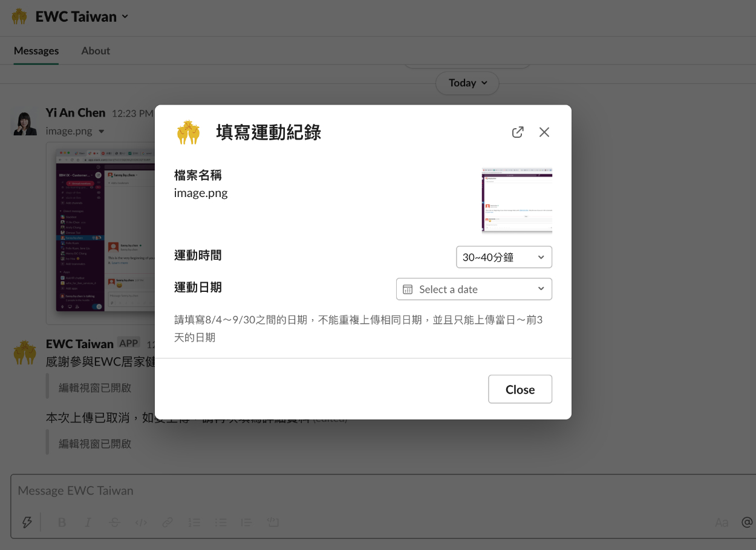Click the mention @ icon
Image resolution: width=756 pixels, height=550 pixels.
pos(747,522)
